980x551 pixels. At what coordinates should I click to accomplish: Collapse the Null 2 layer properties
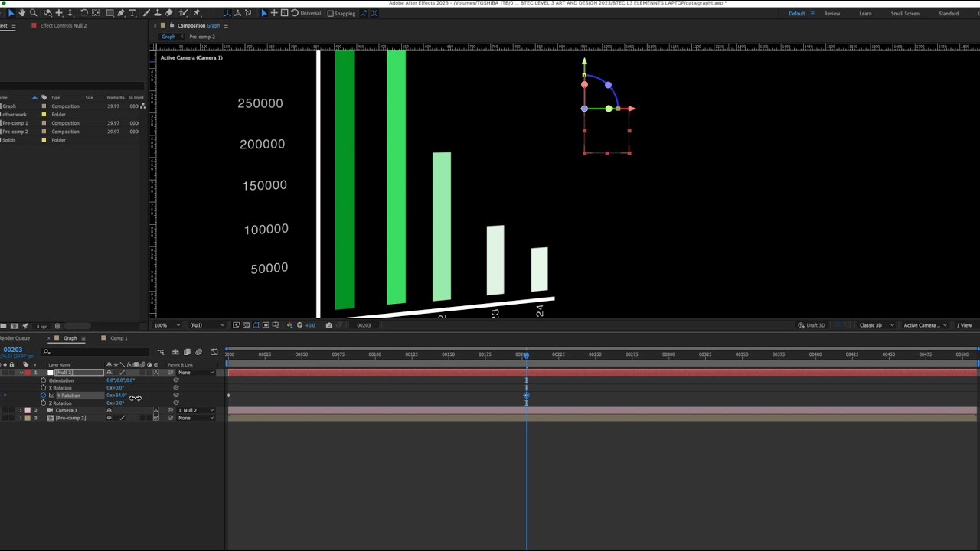tap(21, 373)
